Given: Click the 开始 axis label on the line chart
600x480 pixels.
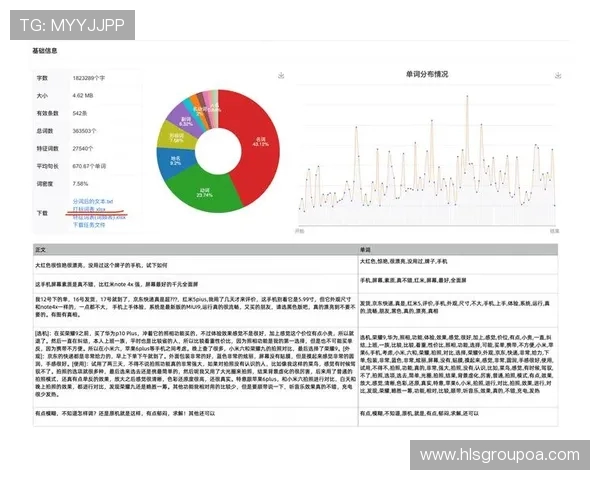Looking at the screenshot, I should click(300, 231).
